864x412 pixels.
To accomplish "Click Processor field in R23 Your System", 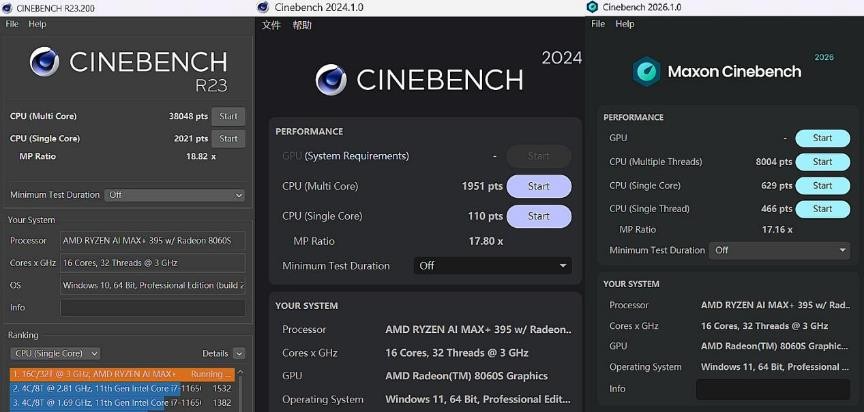I will click(x=153, y=241).
